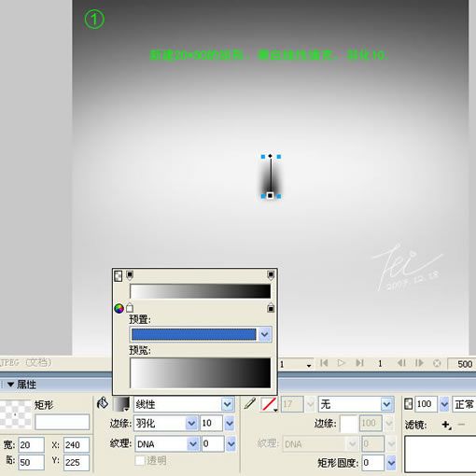Click the gradient ramp bar to add a stop
This screenshot has height=476, width=476.
pos(201,291)
